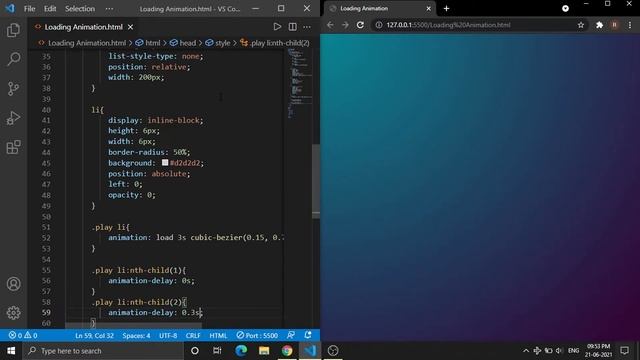
Task: Click the taskbar search box
Action: pyautogui.click(x=103, y=351)
